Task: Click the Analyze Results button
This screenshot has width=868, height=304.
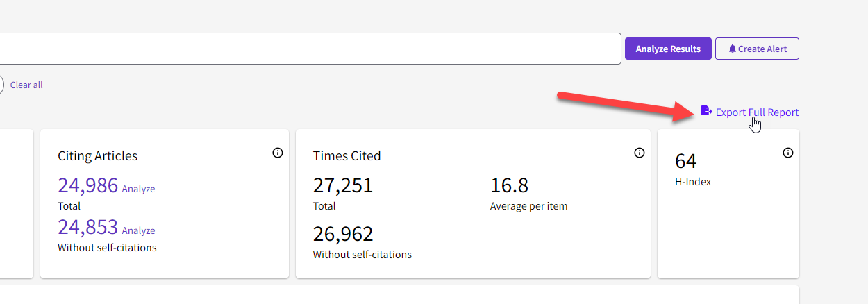Action: point(668,49)
